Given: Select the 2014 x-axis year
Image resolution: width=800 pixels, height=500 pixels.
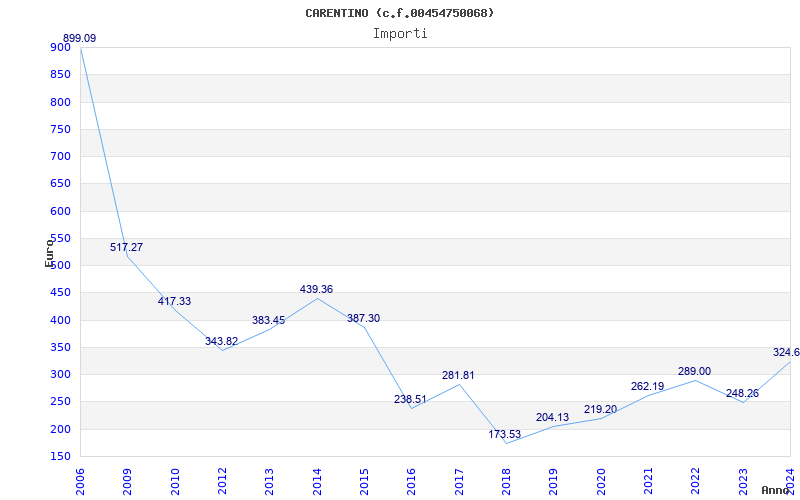Looking at the screenshot, I should coord(317,482).
